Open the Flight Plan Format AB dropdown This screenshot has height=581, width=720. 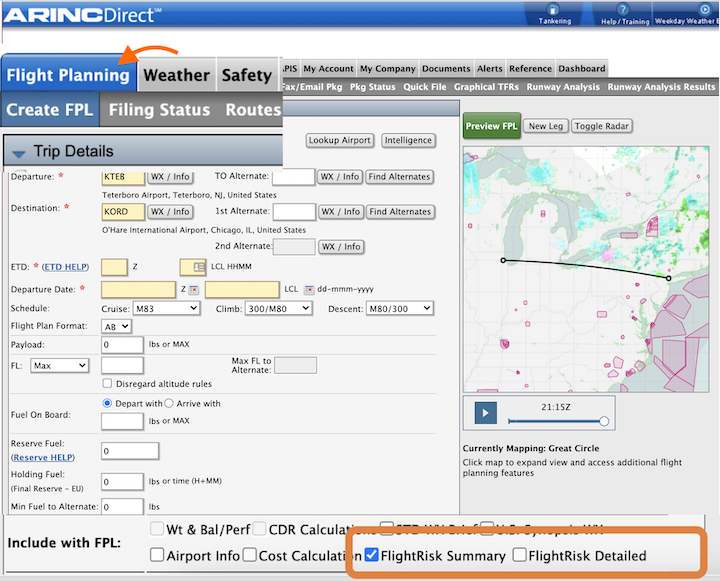116,327
